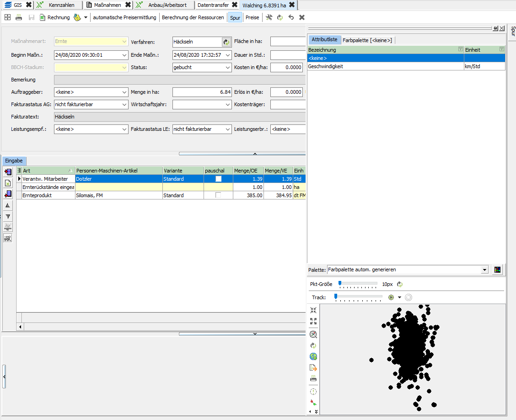Click the Pkt-Größe slider handle

tap(340, 284)
